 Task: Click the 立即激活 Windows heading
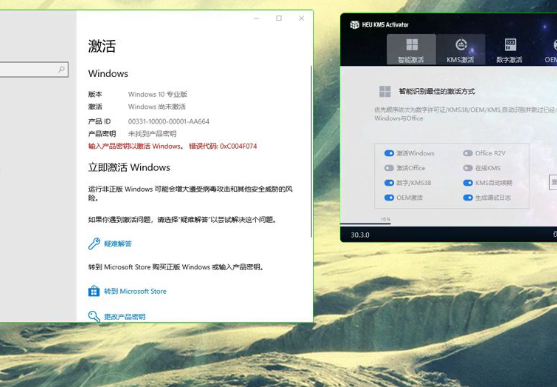coord(129,167)
